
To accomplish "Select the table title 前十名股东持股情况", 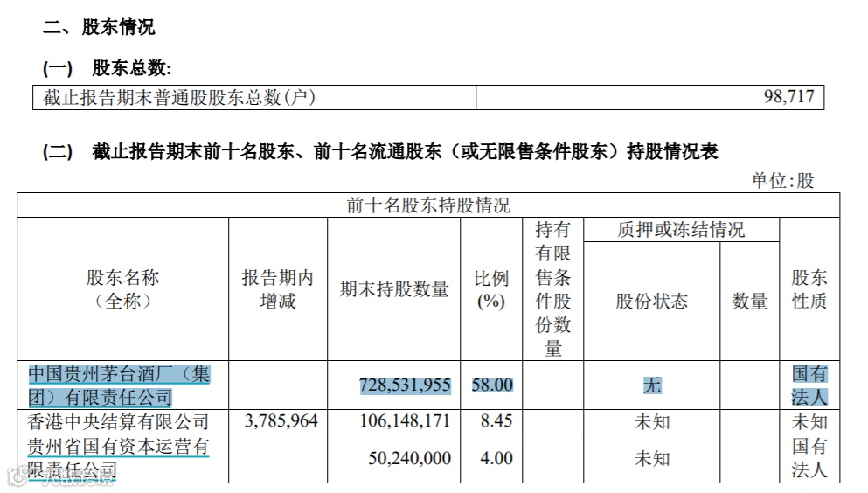I will [428, 205].
